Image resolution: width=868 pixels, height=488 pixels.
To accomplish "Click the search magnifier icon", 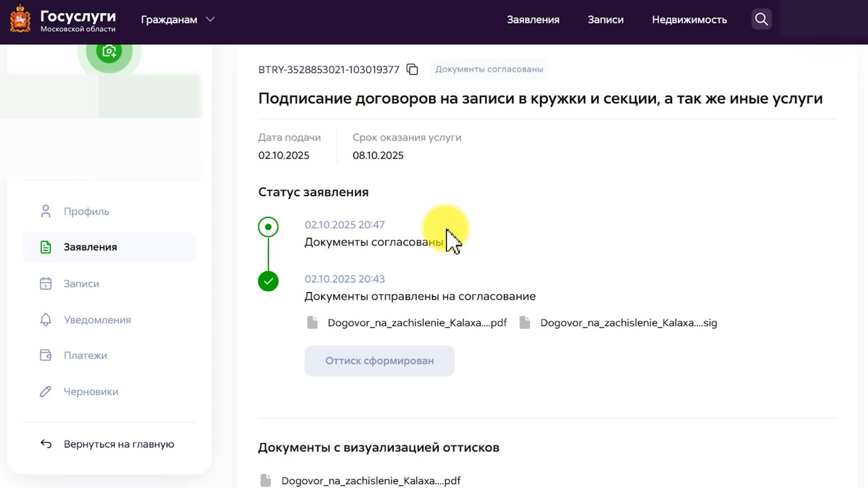I will 761,19.
